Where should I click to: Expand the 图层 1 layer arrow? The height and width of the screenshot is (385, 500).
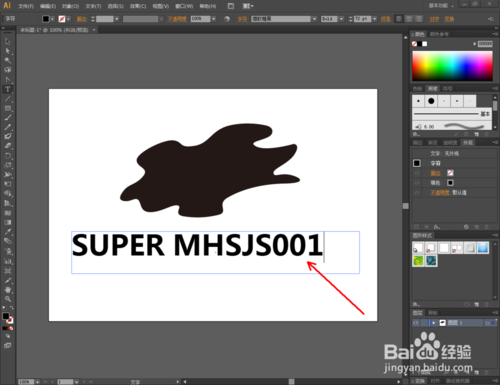pyautogui.click(x=434, y=323)
